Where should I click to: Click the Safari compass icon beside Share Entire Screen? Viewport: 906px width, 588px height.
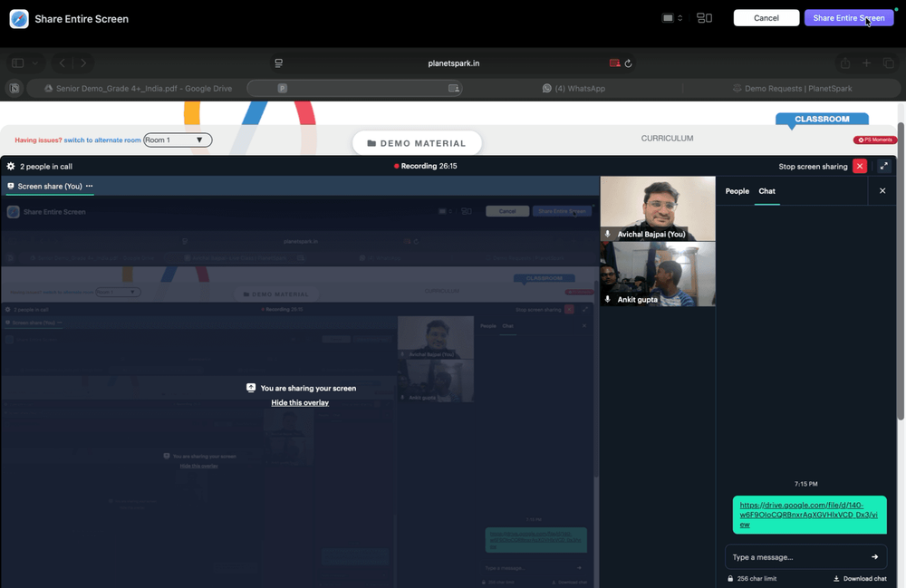(19, 18)
